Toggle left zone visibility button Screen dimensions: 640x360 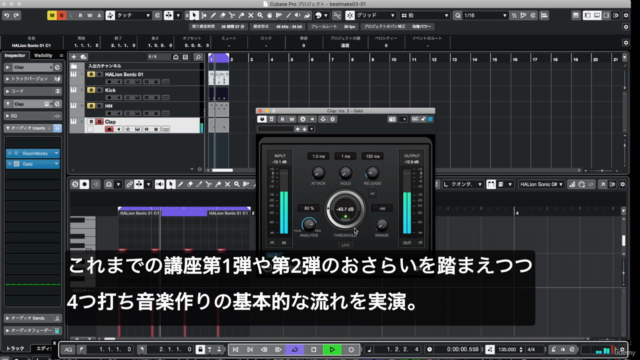coord(588,16)
